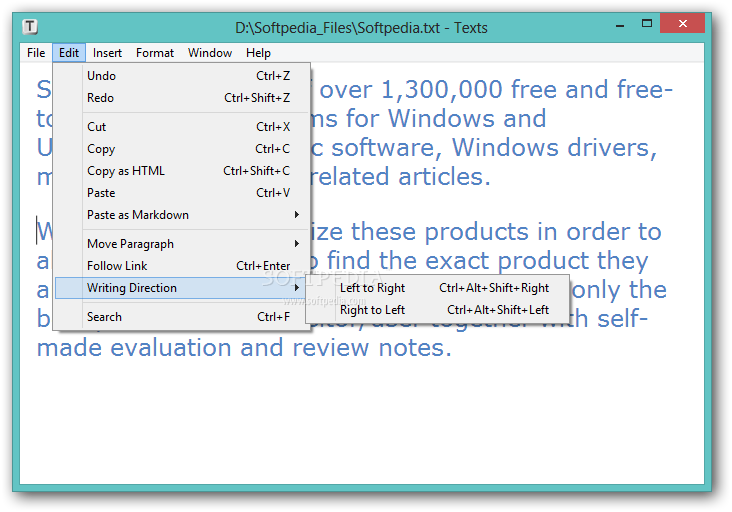Click the text 'made evaluation and review notes.'

244,348
